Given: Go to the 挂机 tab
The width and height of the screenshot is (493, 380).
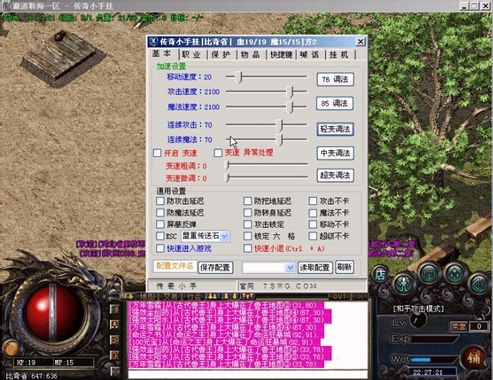Looking at the screenshot, I should tap(339, 55).
